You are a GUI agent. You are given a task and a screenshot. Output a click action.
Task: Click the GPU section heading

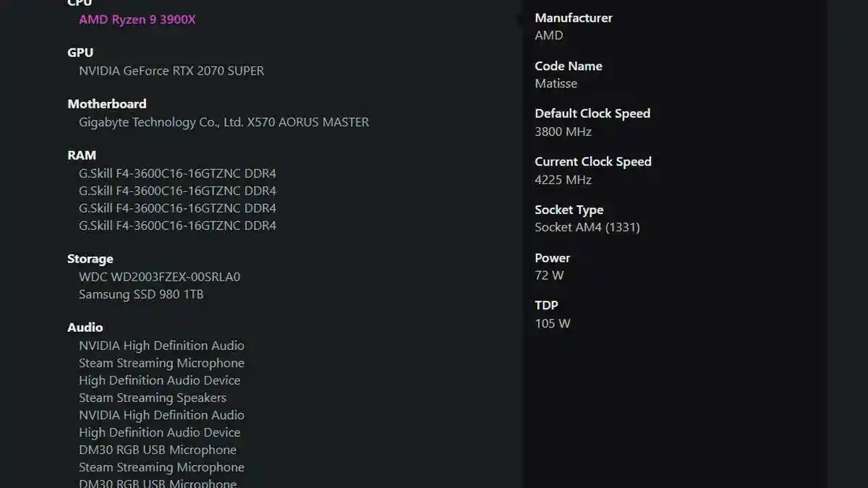(80, 53)
